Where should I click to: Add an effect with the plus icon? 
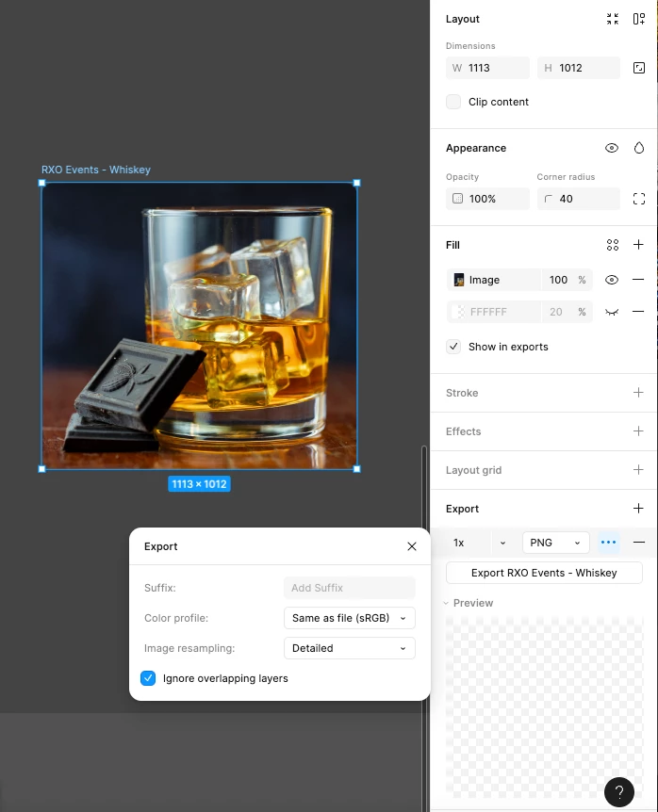point(638,431)
